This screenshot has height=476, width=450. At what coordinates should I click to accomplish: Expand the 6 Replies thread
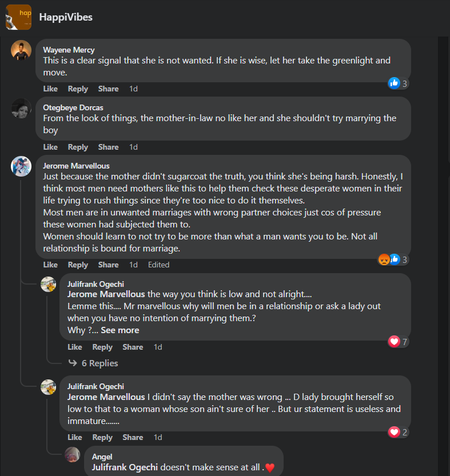pyautogui.click(x=99, y=363)
